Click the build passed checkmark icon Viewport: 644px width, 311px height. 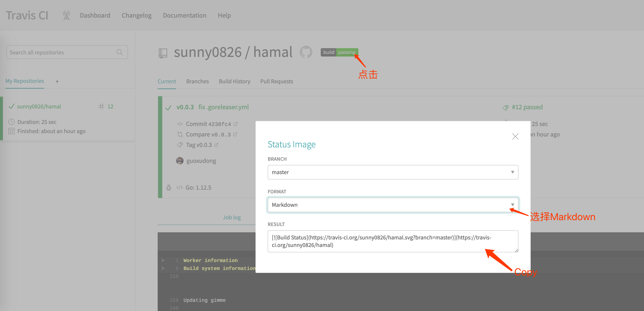point(169,108)
